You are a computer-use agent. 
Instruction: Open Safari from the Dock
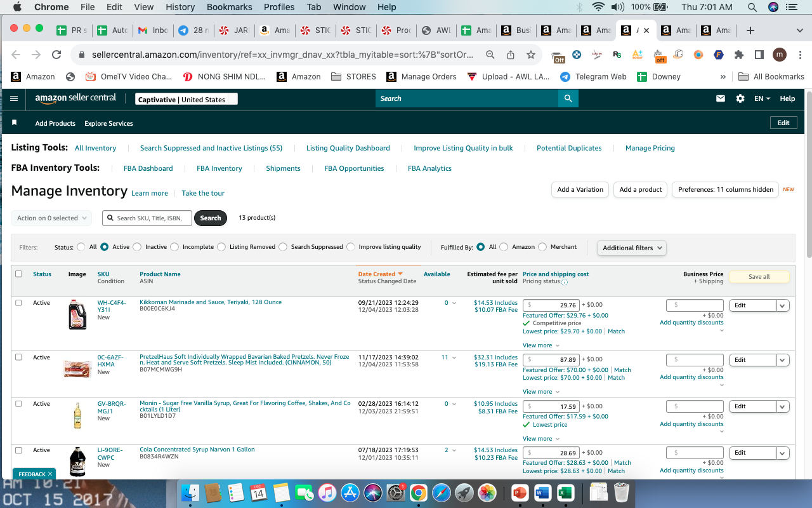[x=442, y=493]
